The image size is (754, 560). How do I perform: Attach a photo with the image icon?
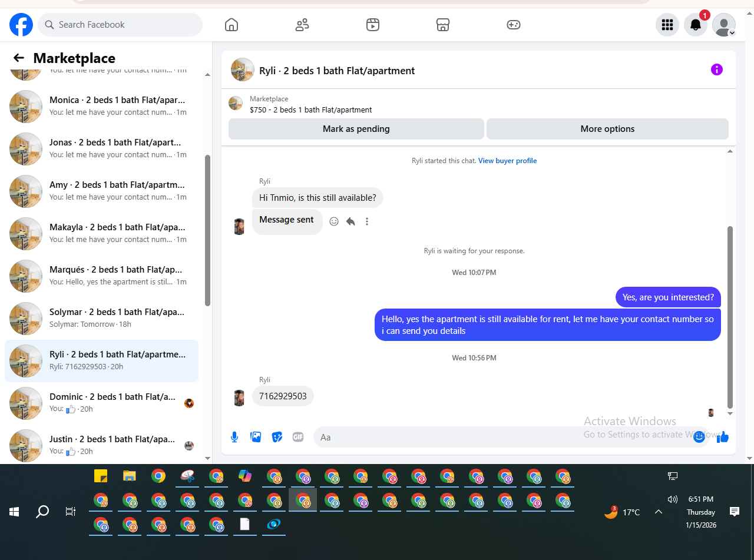[256, 437]
